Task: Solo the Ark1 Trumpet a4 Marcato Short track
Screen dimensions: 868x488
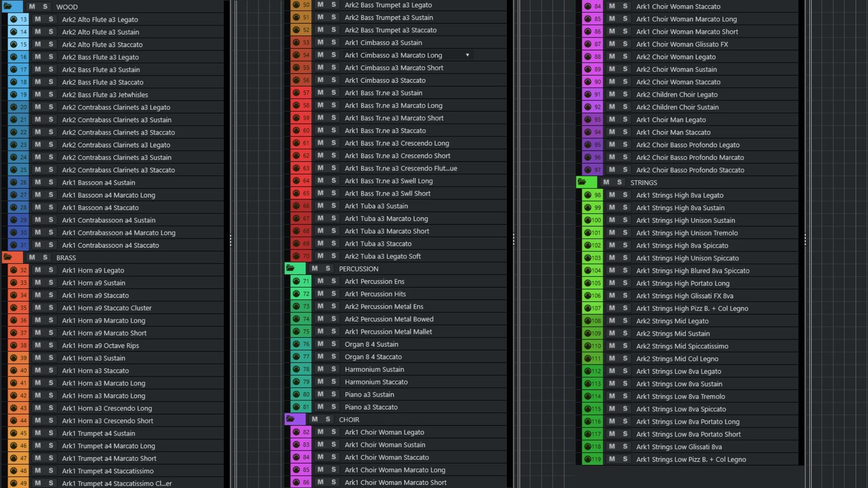Action: (x=51, y=458)
